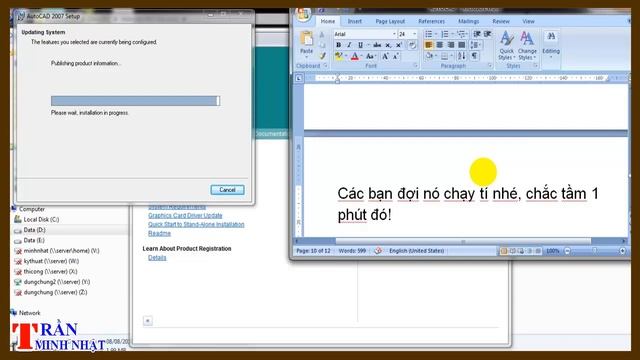Open Quick Start to Stand-Alone Installation link
This screenshot has height=360, width=640.
[196, 224]
